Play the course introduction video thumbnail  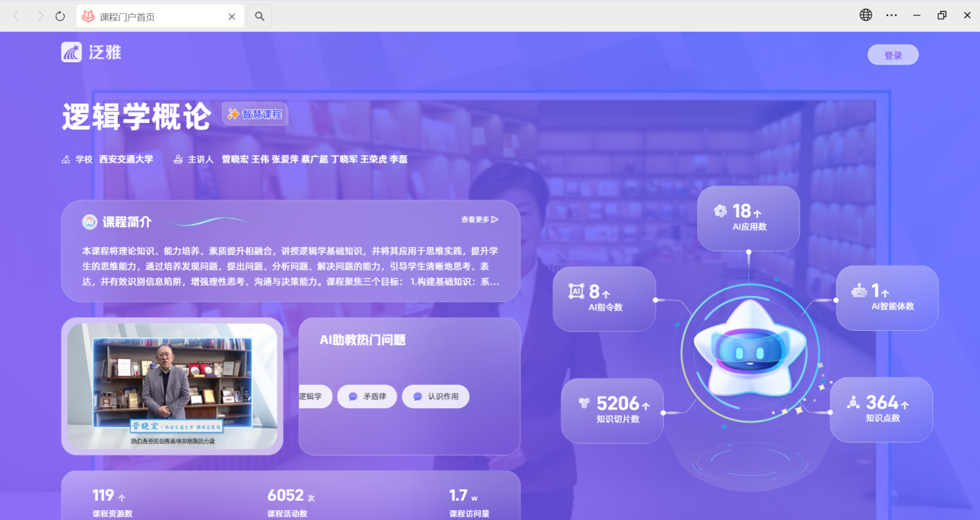172,386
